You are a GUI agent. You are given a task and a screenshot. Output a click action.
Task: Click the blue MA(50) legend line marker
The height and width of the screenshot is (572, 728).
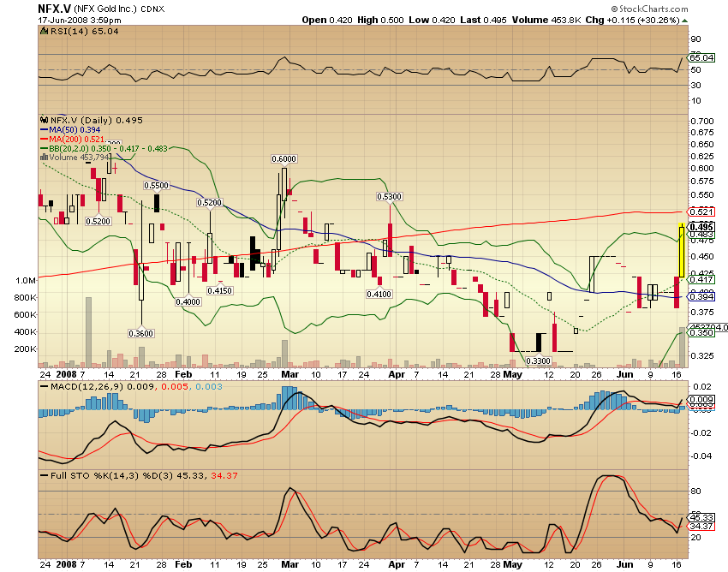coord(44,129)
